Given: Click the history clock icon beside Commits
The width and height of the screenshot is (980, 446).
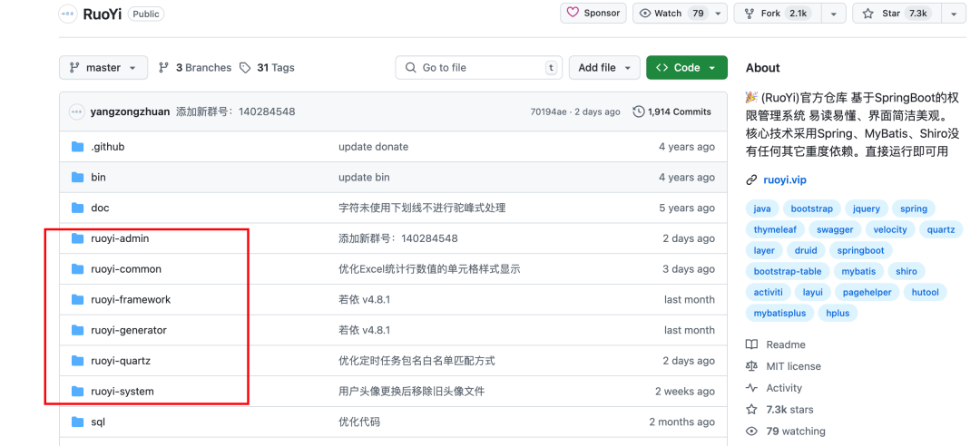Looking at the screenshot, I should [x=639, y=111].
